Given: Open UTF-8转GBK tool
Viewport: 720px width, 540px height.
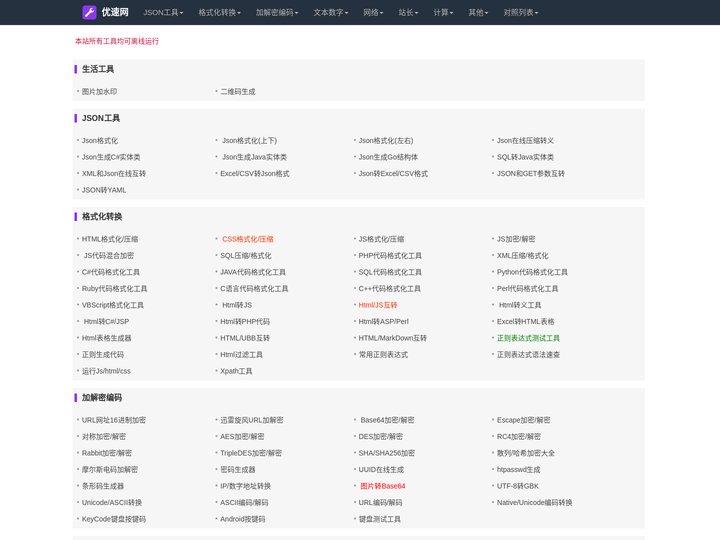Looking at the screenshot, I should (x=518, y=486).
